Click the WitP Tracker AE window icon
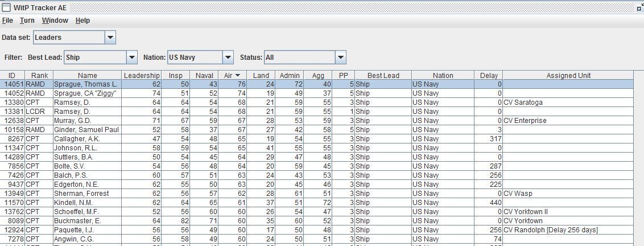This screenshot has width=644, height=246. [x=5, y=7]
